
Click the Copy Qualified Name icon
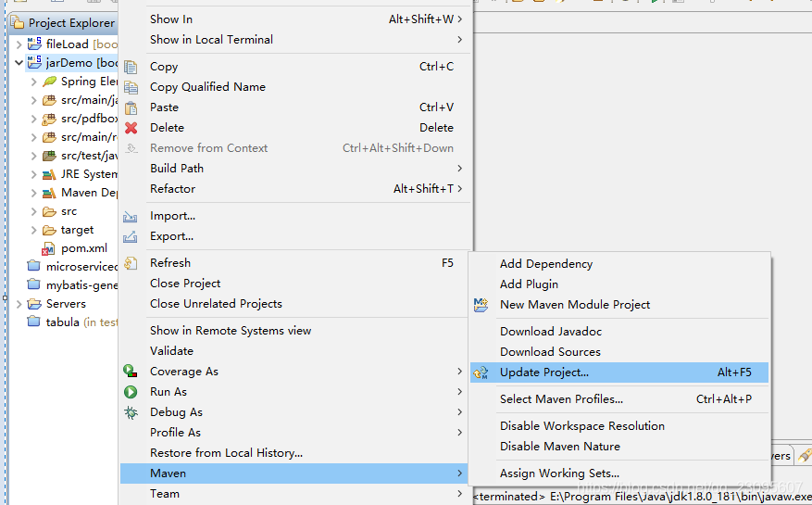[x=131, y=87]
